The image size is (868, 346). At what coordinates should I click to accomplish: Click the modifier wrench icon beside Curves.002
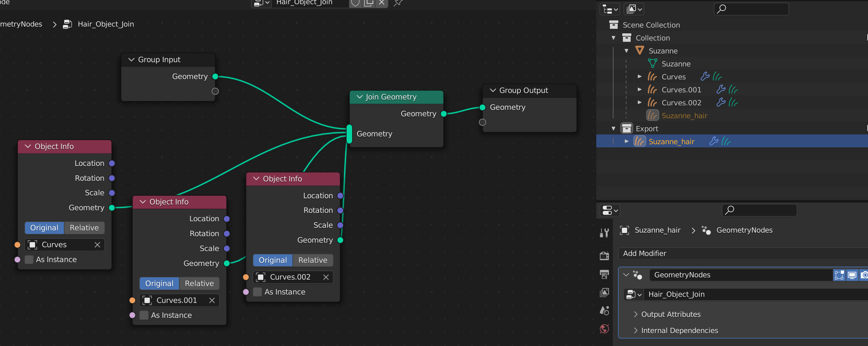coord(721,102)
